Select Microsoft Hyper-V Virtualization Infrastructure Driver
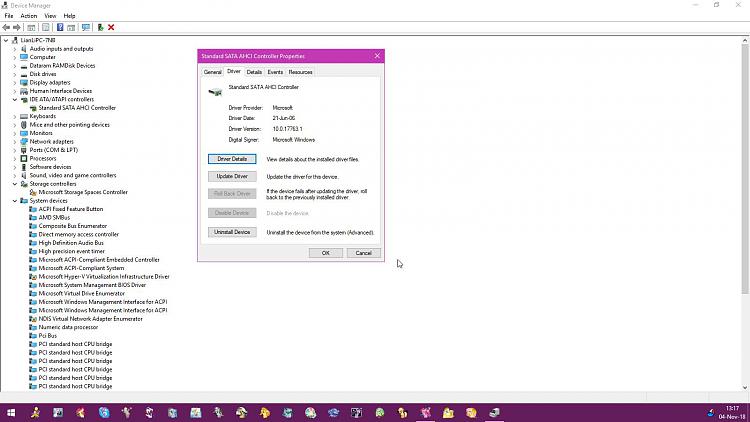This screenshot has width=750, height=422. coord(104,277)
